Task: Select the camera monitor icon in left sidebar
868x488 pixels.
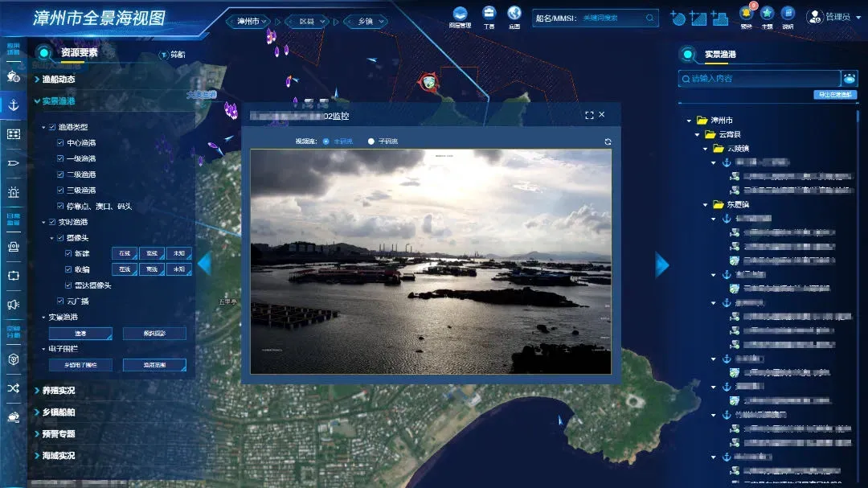Action: tap(14, 247)
